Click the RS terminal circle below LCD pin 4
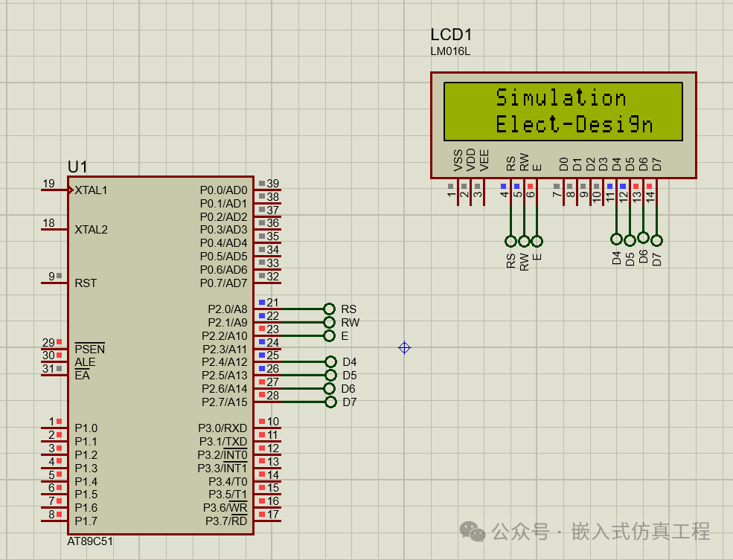The width and height of the screenshot is (733, 560). point(511,241)
